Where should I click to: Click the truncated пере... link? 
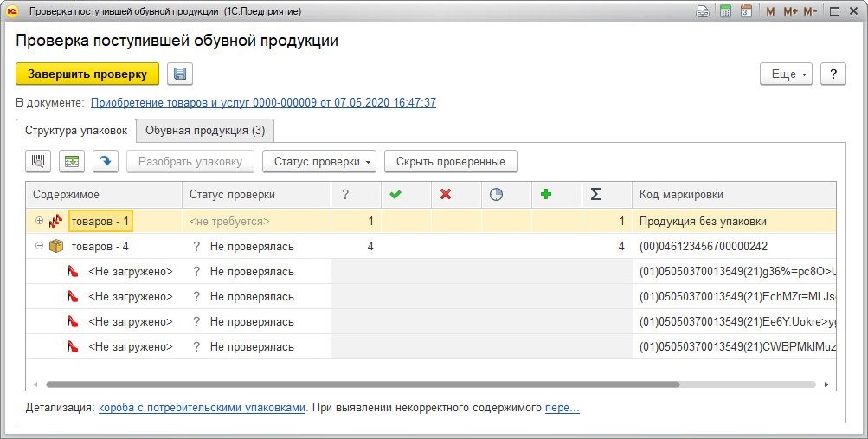coord(563,408)
